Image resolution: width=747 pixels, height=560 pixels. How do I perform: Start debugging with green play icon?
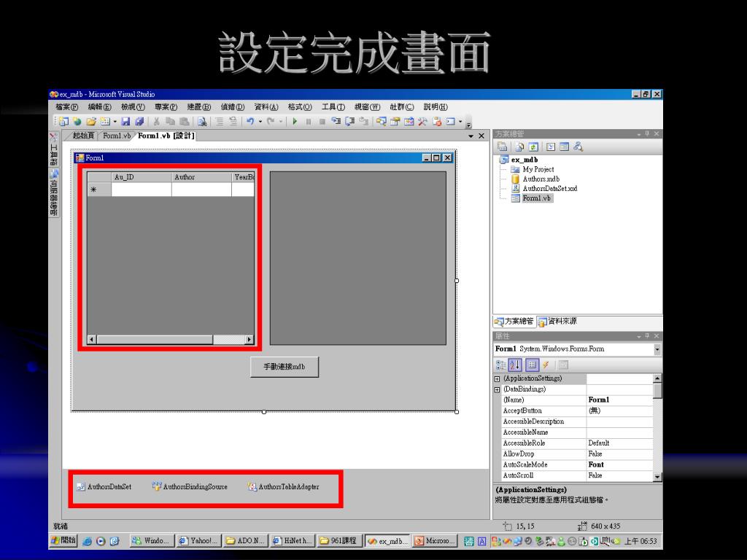pos(295,122)
